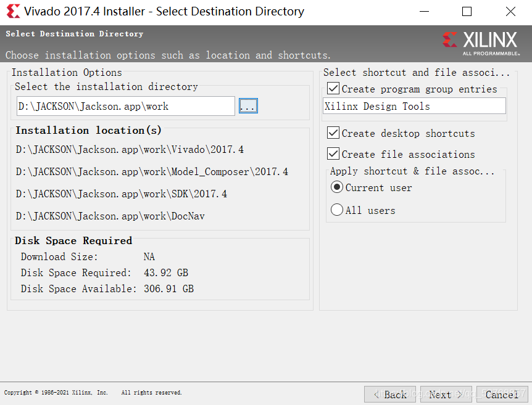Click the 306.91 GB disk space available value
This screenshot has height=405, width=532.
pos(168,288)
